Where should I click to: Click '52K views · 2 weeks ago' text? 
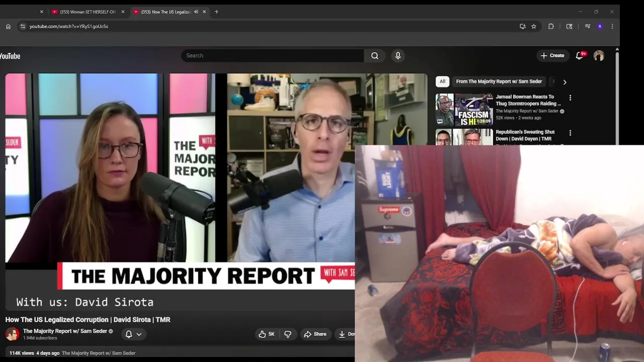tap(518, 118)
